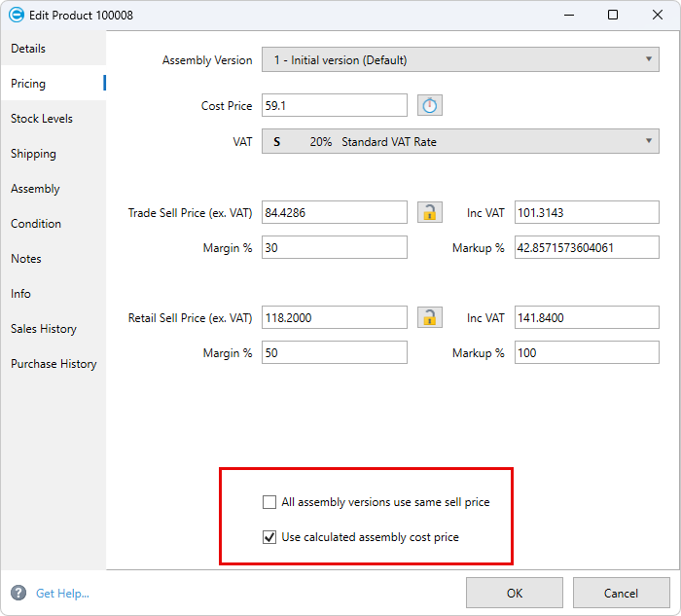Screen dimensions: 681x616
Task: Click the app logo in title bar
Action: 15,15
